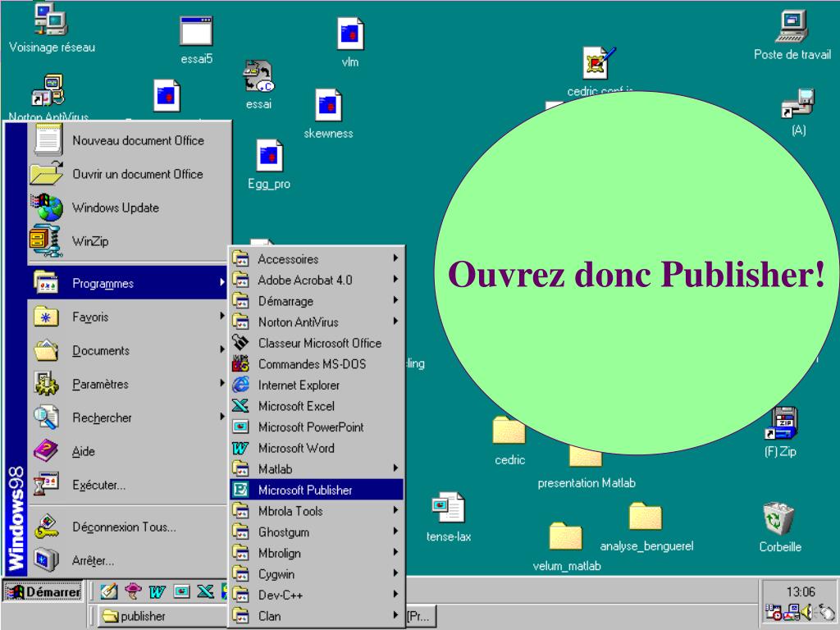This screenshot has width=840, height=630.
Task: Launch PowerPoint from the quick launch bar
Action: click(181, 591)
